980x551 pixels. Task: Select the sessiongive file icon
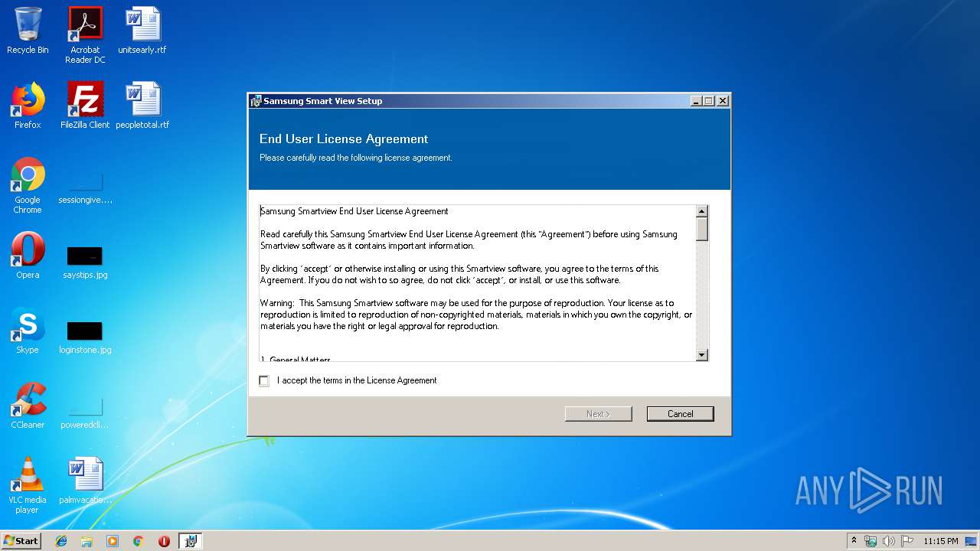[85, 189]
